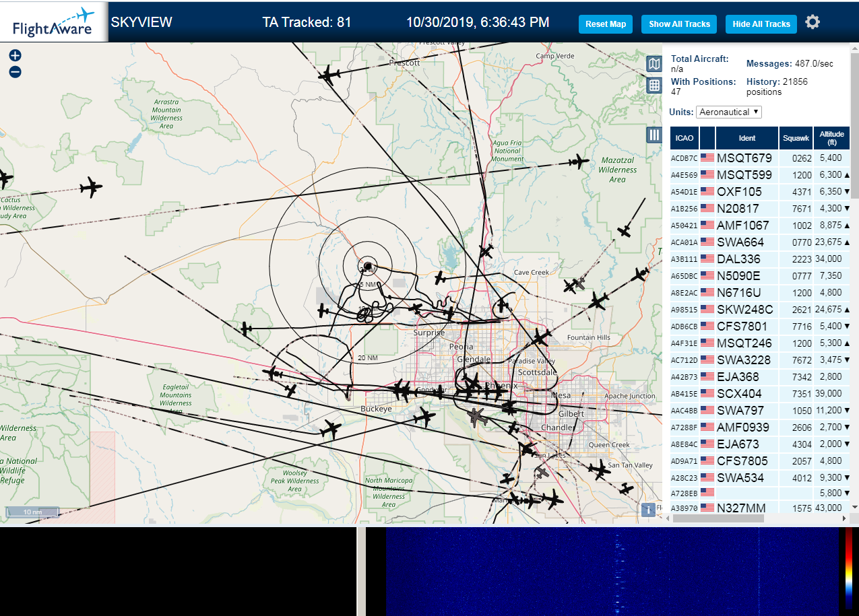This screenshot has width=859, height=616.
Task: Select the aircraft icon left of Mazatzal Wilderness
Action: [x=578, y=162]
